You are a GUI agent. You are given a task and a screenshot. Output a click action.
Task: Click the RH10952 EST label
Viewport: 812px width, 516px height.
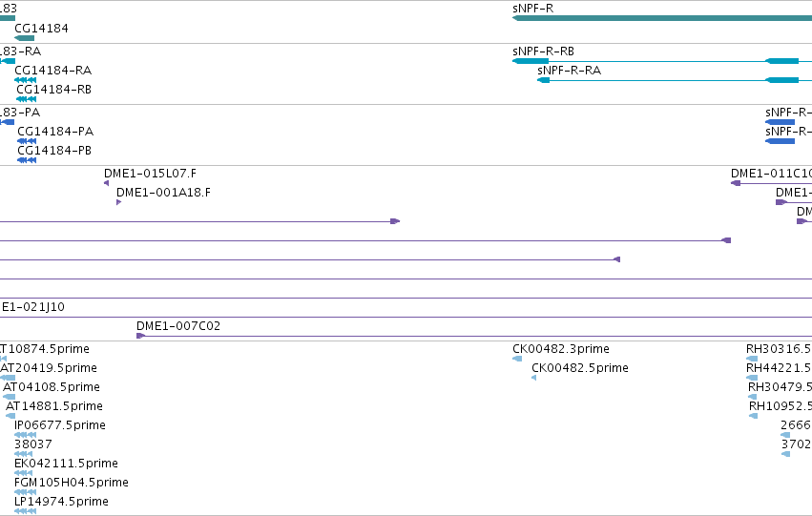781,406
